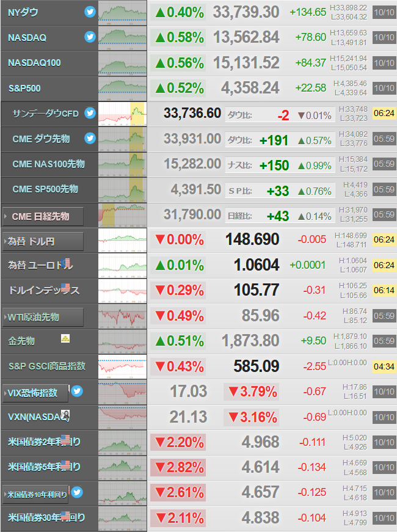Click the CME NAS100先物 difference +150

click(274, 166)
